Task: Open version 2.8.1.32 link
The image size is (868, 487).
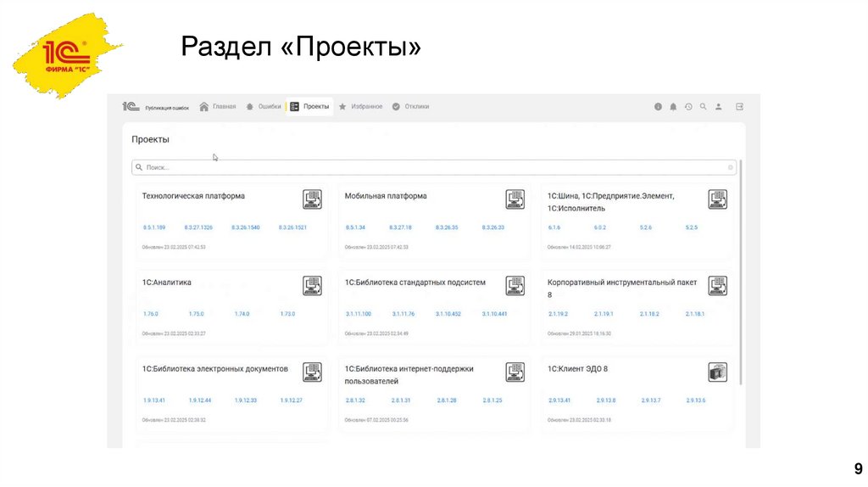Action: tap(355, 400)
